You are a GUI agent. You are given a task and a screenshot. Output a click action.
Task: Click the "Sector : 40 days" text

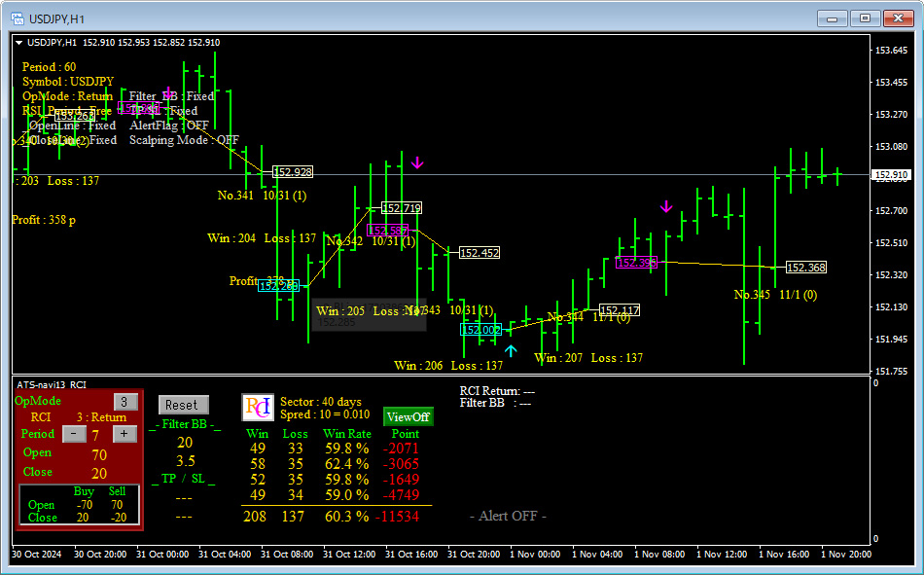[x=321, y=402]
